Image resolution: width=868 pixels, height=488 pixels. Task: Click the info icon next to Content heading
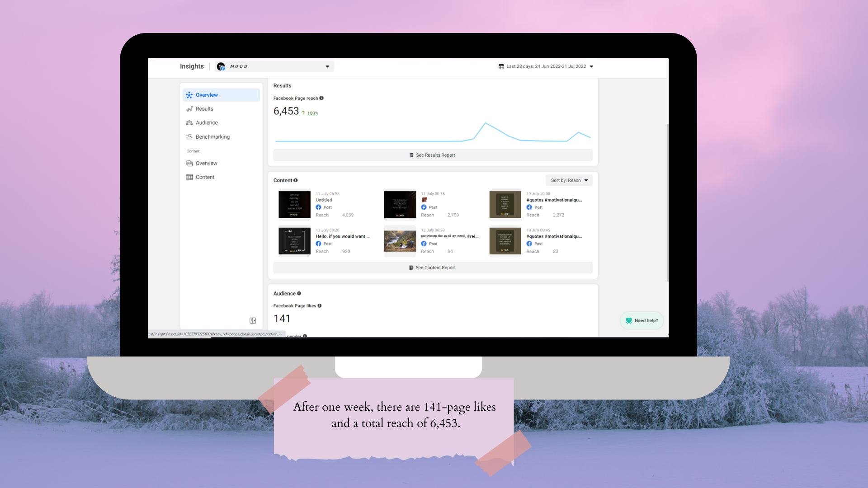point(296,180)
